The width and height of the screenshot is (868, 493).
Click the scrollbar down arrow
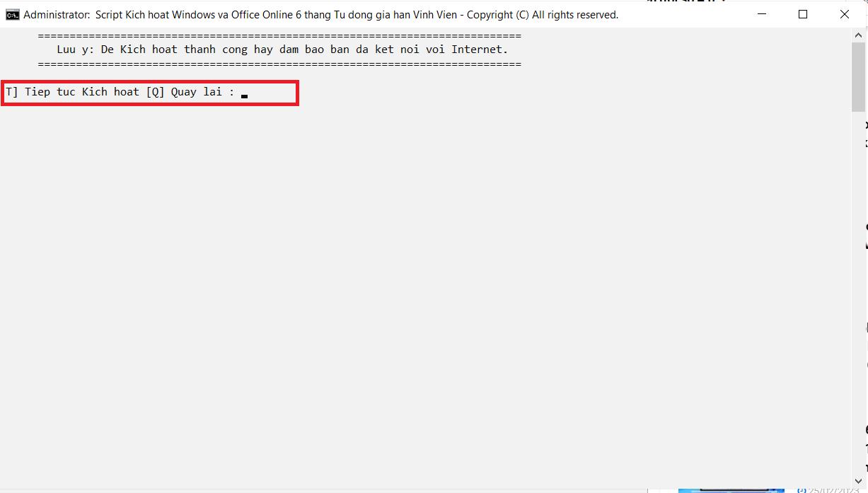(858, 481)
